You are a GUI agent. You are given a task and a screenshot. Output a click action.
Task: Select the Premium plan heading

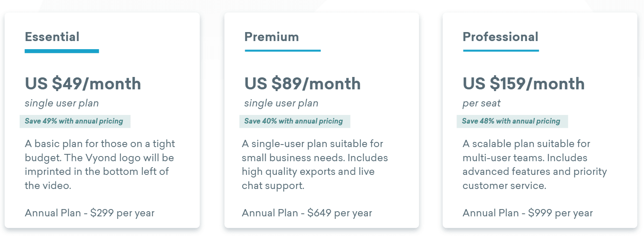tap(272, 37)
